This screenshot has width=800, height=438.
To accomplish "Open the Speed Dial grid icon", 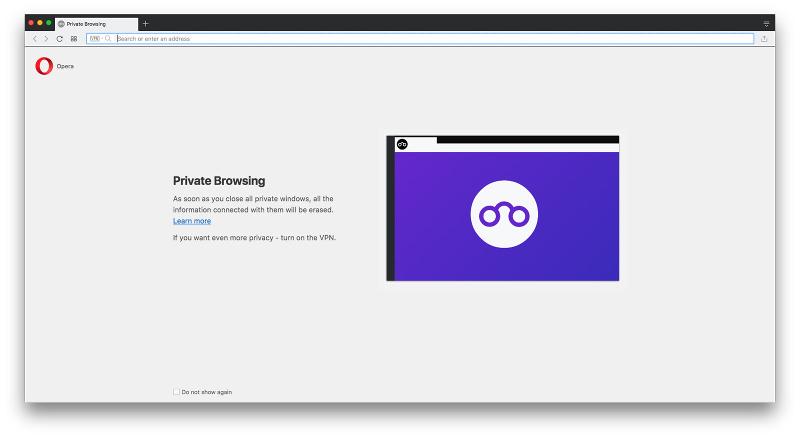I will [74, 39].
